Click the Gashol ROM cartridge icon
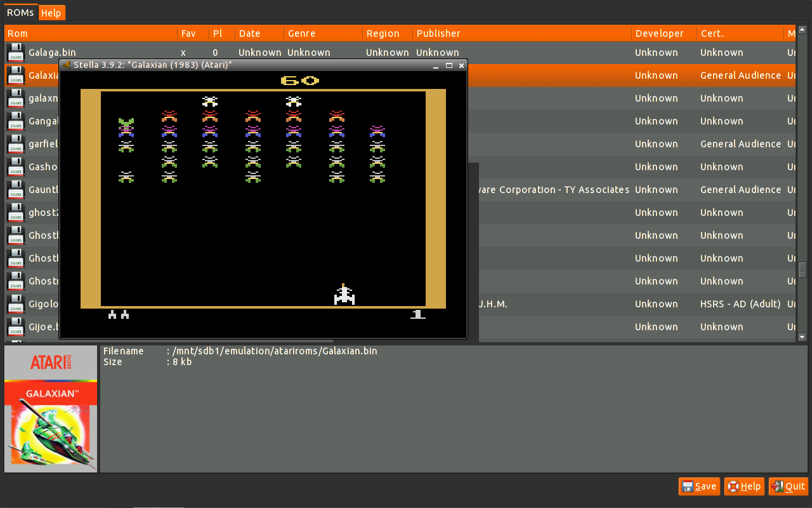This screenshot has width=812, height=508. [x=15, y=166]
